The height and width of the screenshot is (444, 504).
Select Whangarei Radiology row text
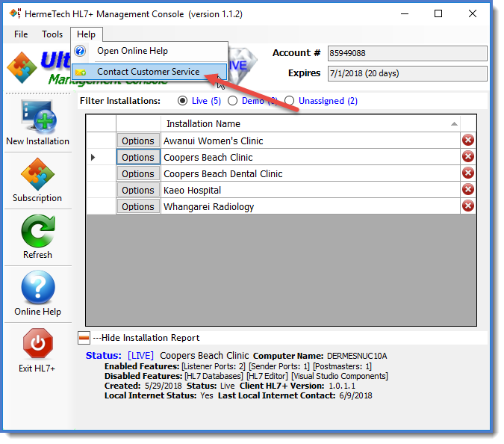pos(209,206)
